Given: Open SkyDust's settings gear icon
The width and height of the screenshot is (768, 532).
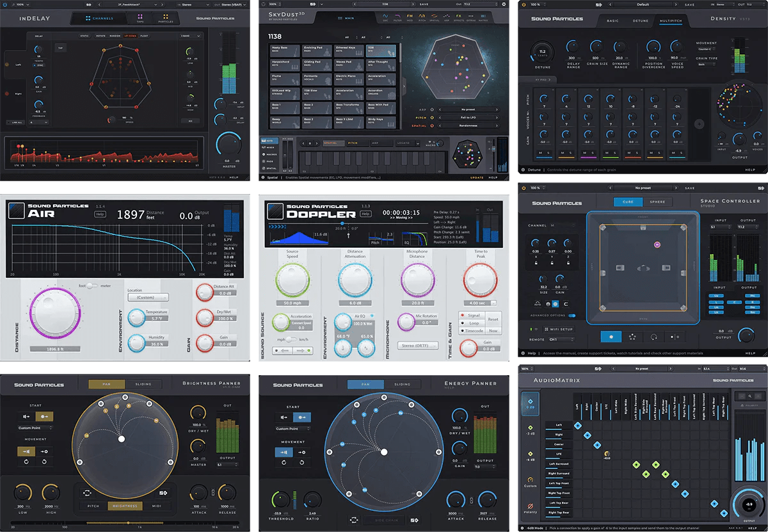Looking at the screenshot, I should click(504, 4).
